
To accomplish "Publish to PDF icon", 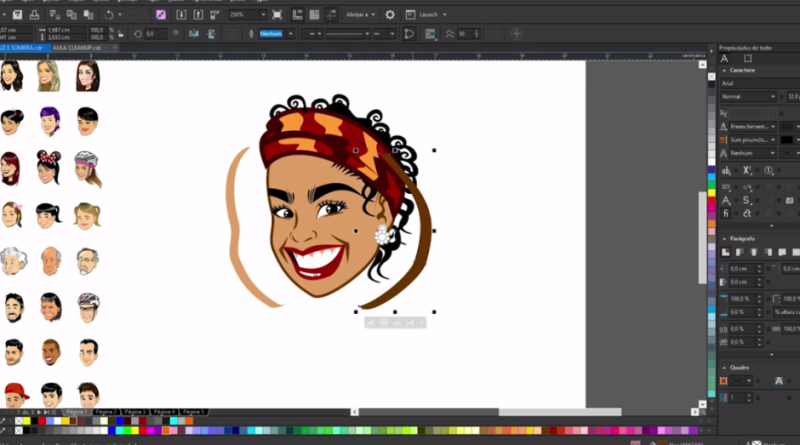I will coord(215,15).
